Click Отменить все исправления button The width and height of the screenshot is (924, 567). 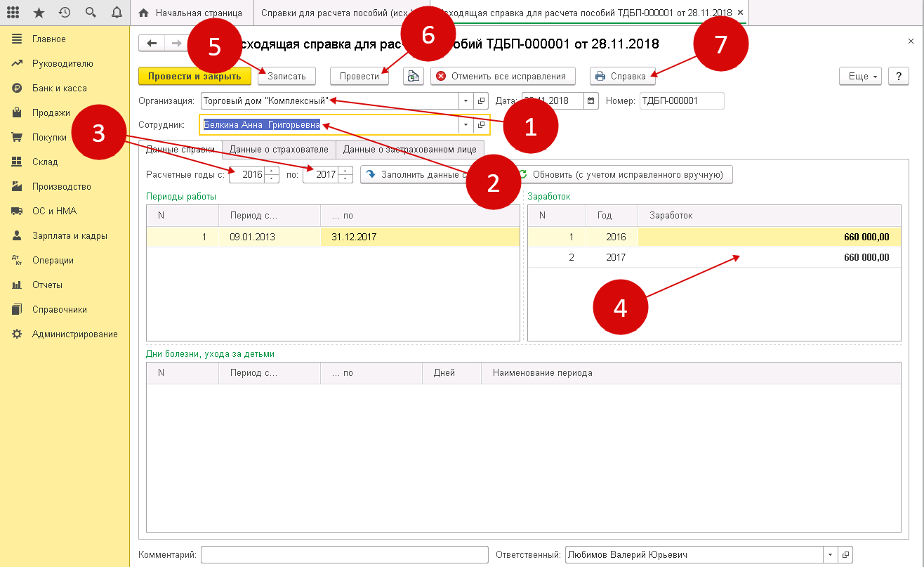[503, 76]
